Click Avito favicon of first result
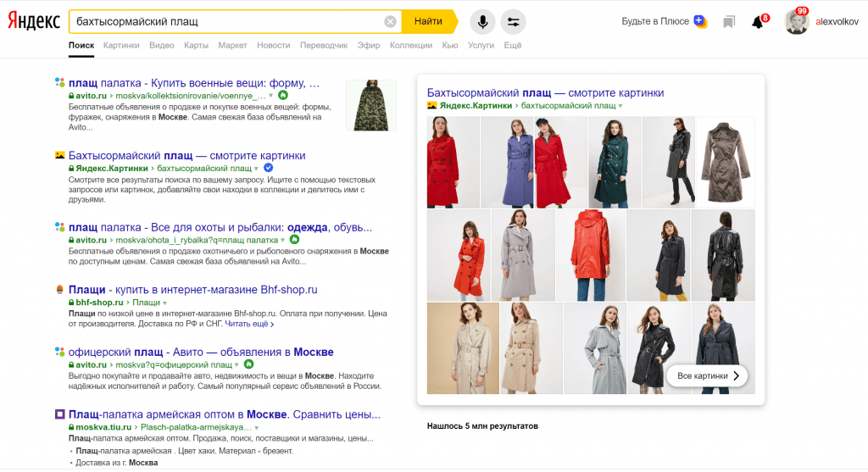The image size is (868, 472). click(60, 83)
